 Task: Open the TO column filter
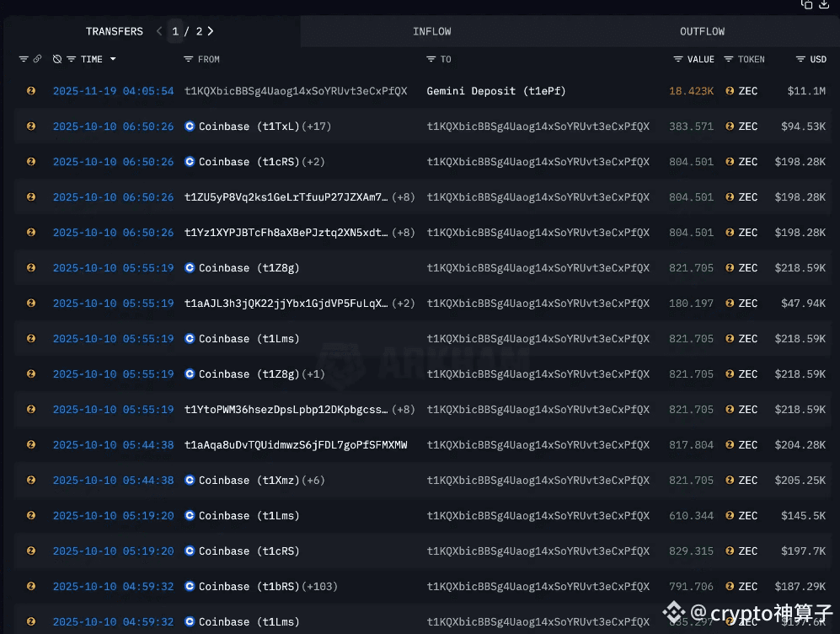point(431,59)
